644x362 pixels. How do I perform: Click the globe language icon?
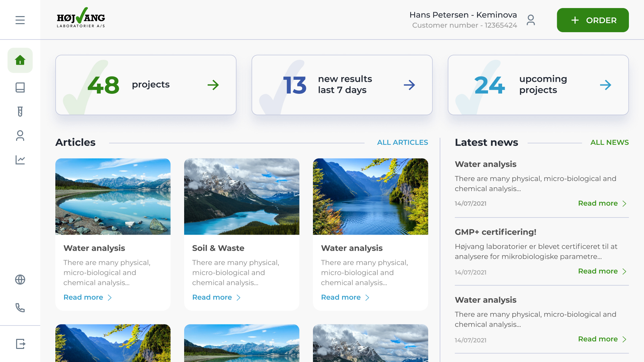coord(20,280)
